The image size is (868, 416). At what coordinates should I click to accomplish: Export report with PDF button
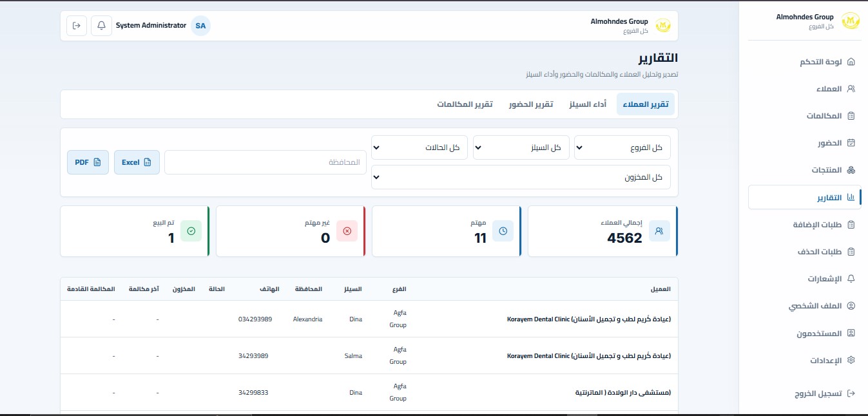coord(88,162)
